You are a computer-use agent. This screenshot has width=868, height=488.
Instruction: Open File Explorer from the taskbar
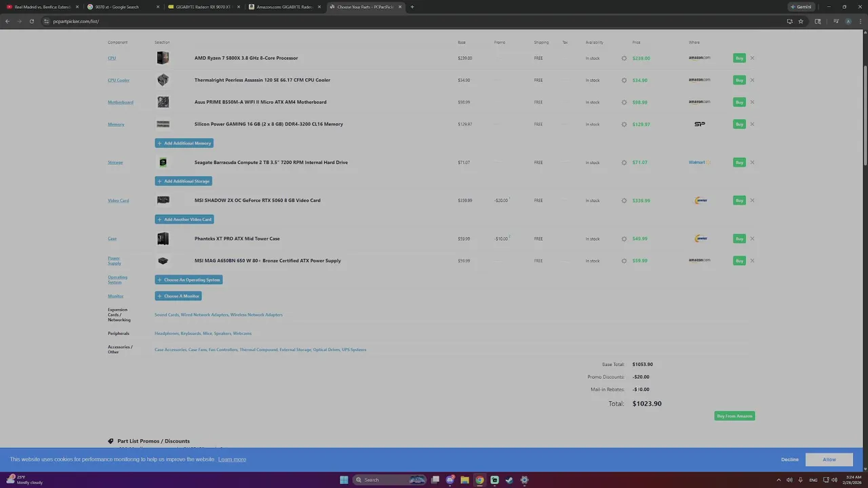coord(465,480)
